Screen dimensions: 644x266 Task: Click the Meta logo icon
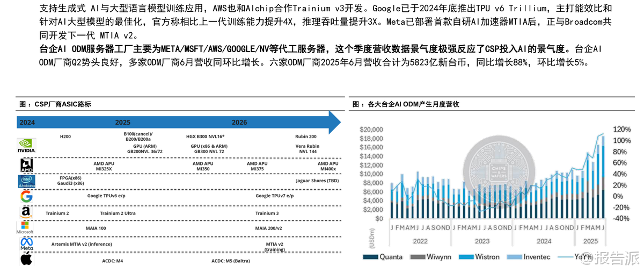26,244
